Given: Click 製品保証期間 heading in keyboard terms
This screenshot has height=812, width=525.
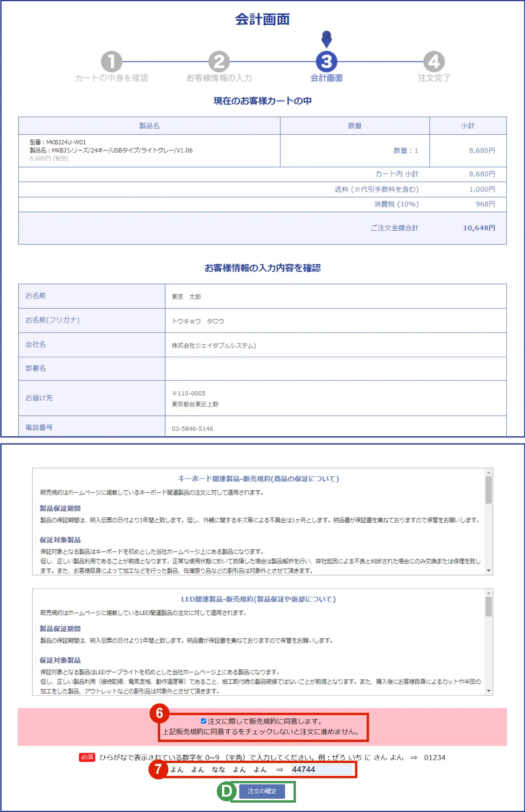Looking at the screenshot, I should tap(60, 508).
